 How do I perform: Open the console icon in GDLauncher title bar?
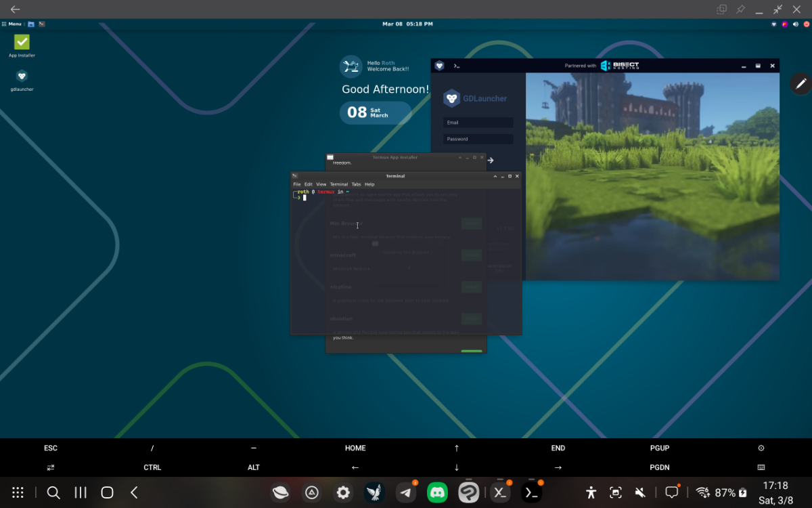[457, 66]
